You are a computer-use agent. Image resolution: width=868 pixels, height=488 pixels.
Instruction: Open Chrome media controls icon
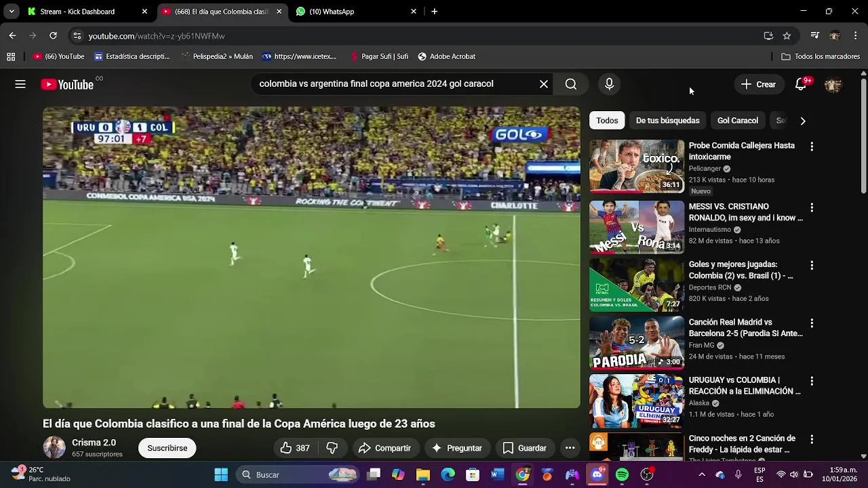pos(815,35)
